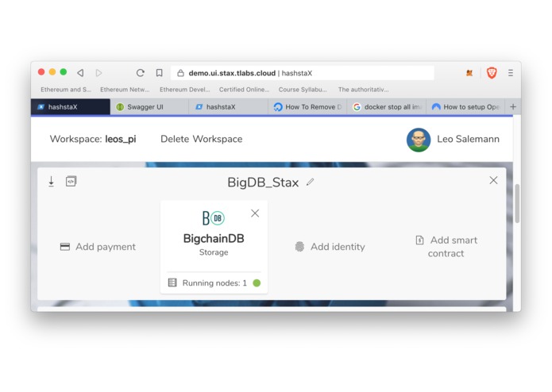Switch to 'How to setup Ope' tab
552x392 pixels.
point(465,107)
